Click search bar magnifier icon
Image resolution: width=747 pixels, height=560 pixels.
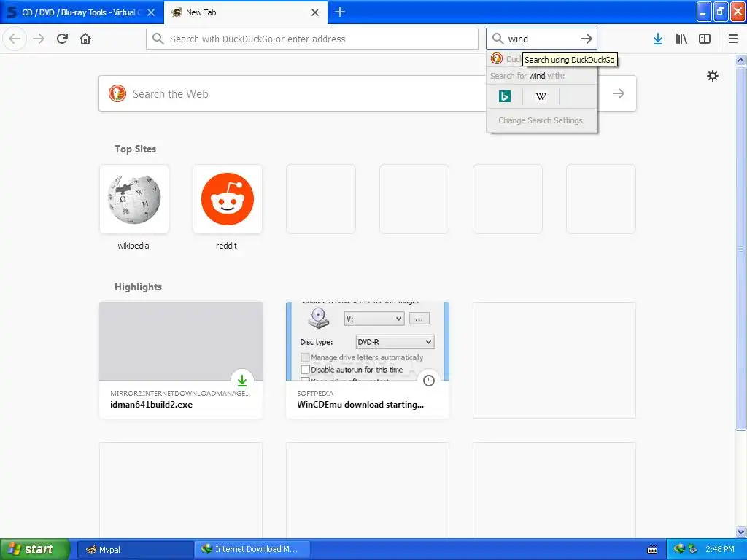pyautogui.click(x=498, y=39)
